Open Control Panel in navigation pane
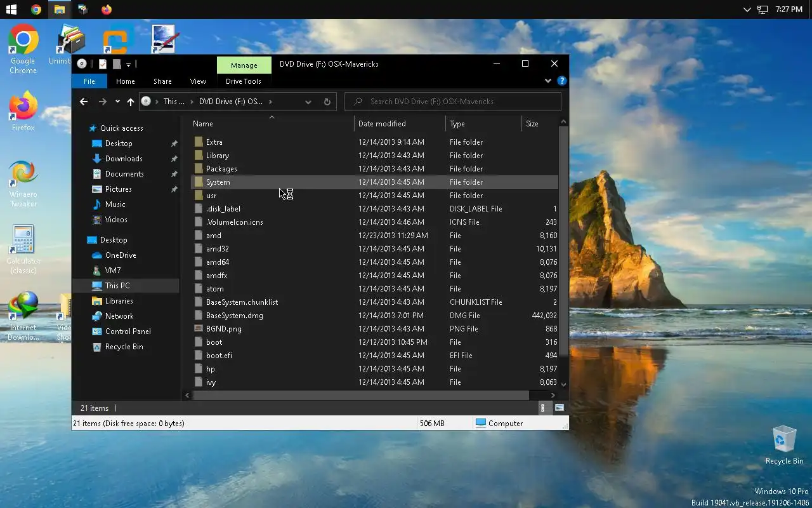Image resolution: width=812 pixels, height=508 pixels. (128, 331)
